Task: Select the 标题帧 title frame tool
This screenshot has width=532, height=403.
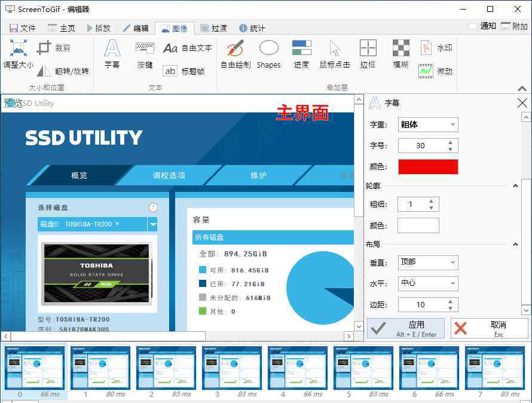Action: tap(184, 71)
